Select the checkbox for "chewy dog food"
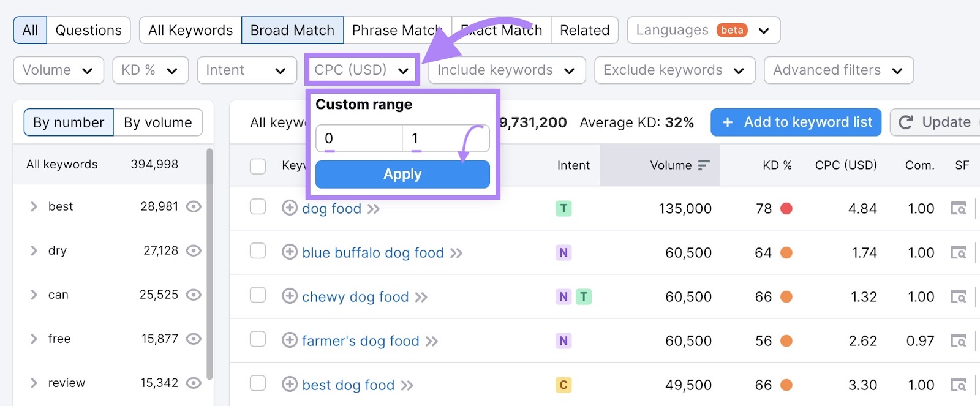980x406 pixels. 257,296
